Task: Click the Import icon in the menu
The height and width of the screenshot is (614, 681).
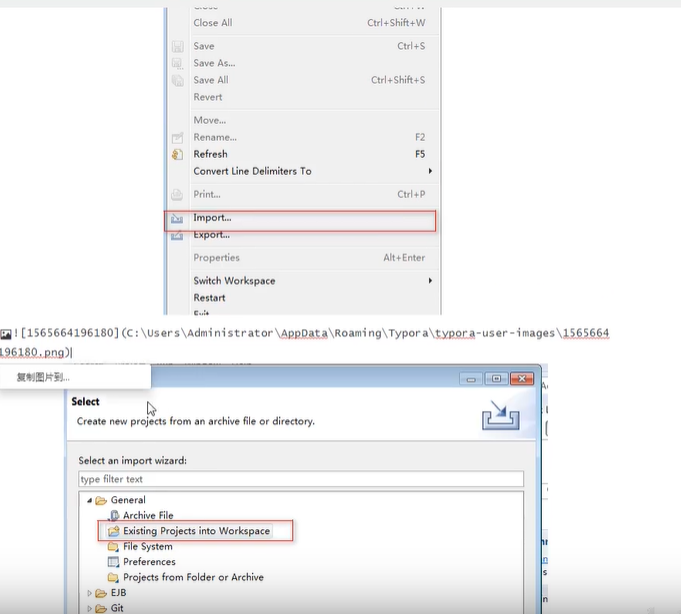Action: pos(177,218)
